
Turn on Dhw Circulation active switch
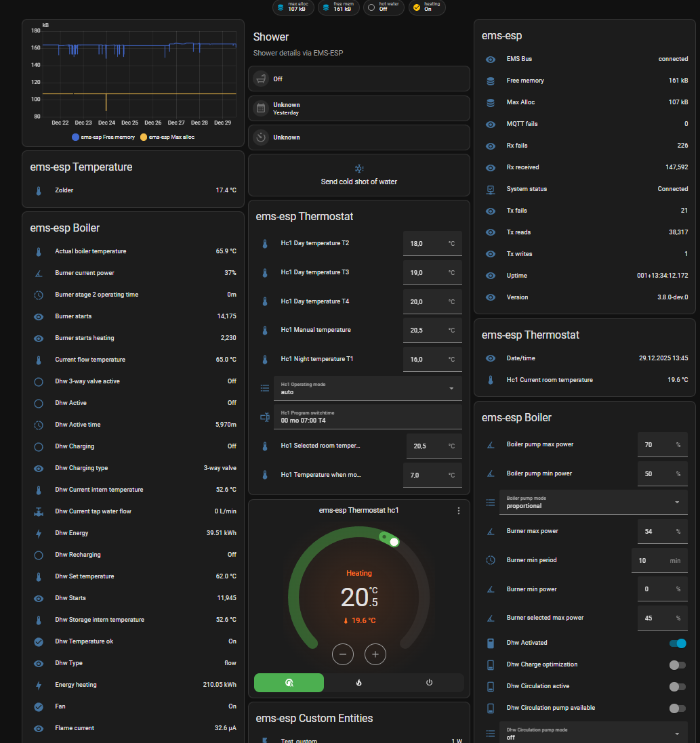[x=677, y=687]
